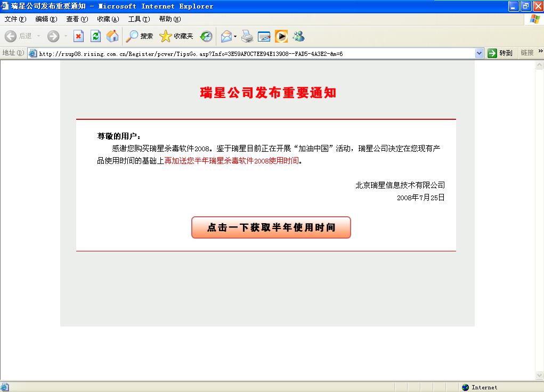Go to the Home page icon
This screenshot has height=392, width=544.
point(112,36)
